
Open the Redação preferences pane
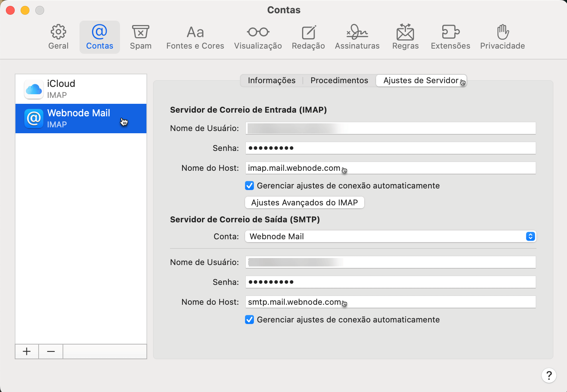click(x=308, y=37)
